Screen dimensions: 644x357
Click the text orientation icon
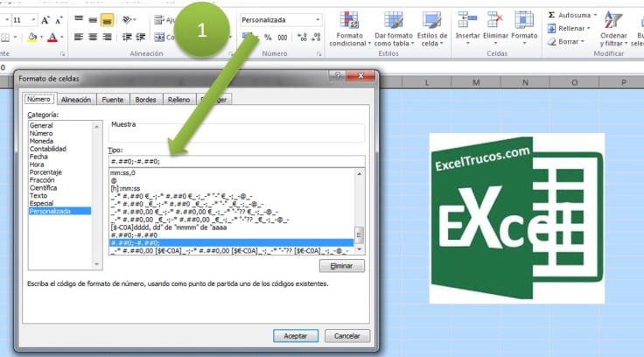(127, 20)
